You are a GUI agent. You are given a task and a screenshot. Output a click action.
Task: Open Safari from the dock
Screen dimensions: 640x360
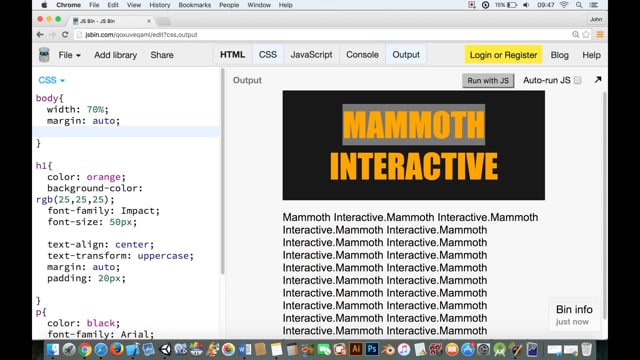[101, 349]
